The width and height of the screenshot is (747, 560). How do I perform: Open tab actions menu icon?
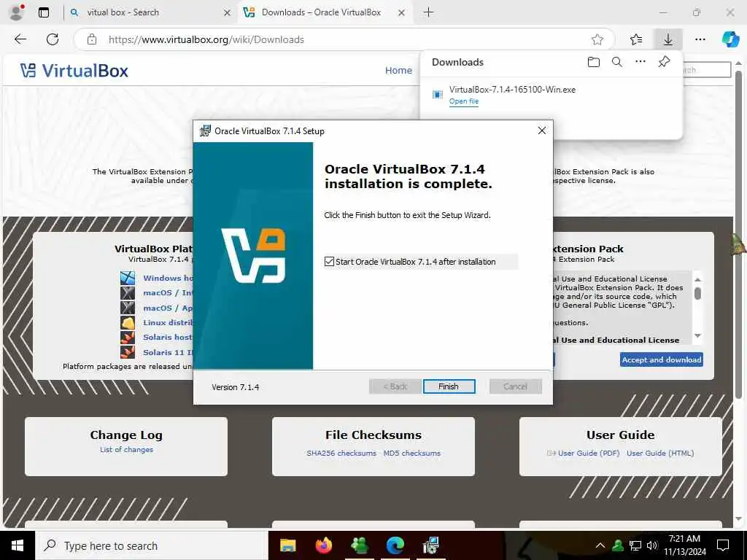click(44, 12)
